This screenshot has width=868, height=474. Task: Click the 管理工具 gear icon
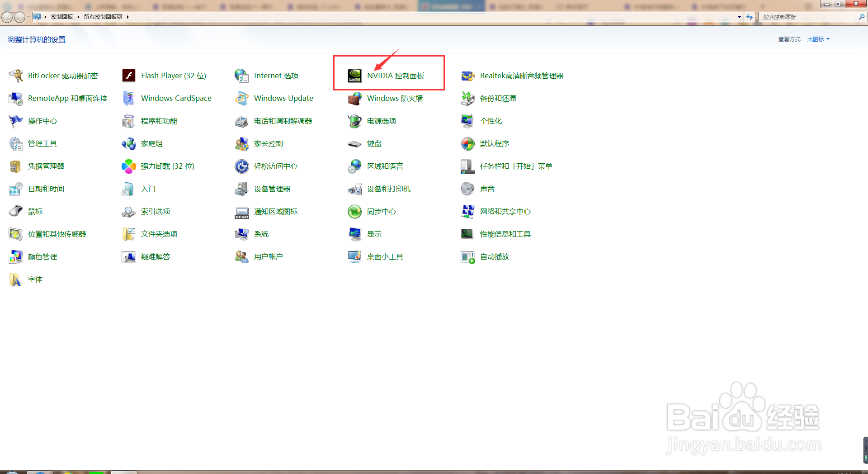(x=16, y=143)
